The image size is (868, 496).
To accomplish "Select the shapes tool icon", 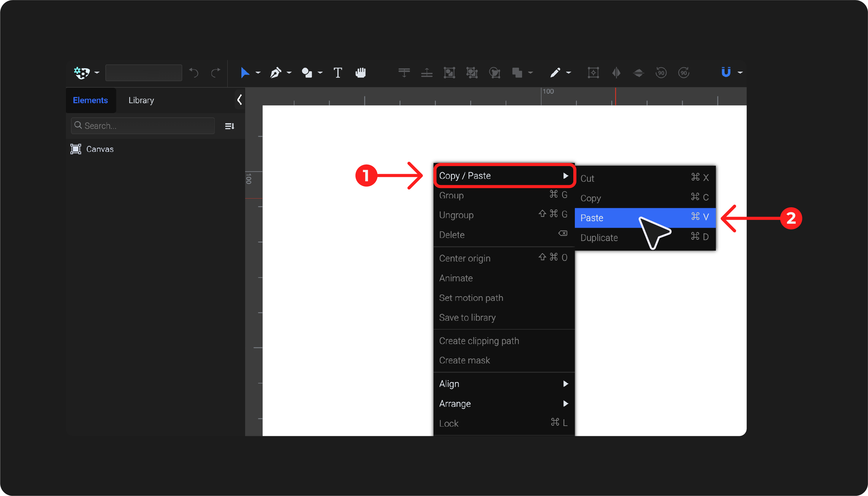I will tap(306, 72).
